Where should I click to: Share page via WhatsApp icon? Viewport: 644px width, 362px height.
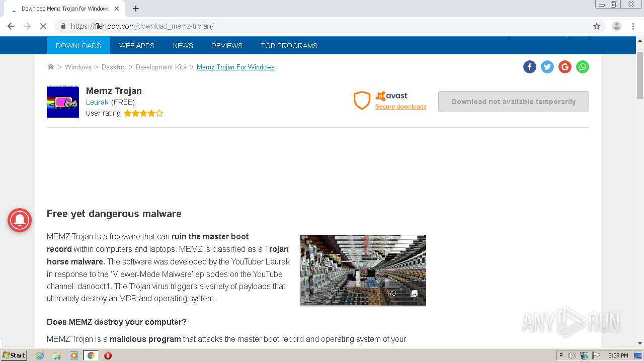(x=583, y=67)
